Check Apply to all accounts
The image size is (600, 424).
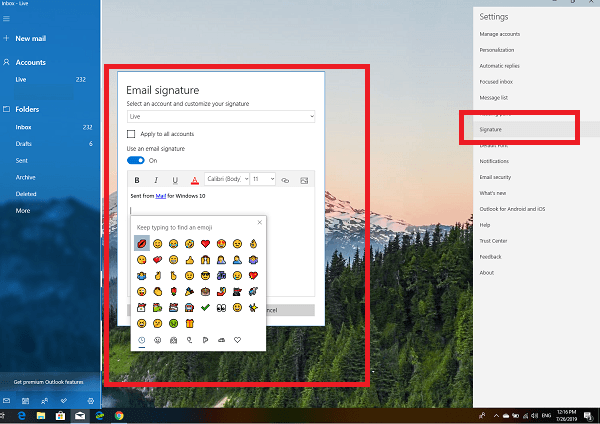[131, 134]
